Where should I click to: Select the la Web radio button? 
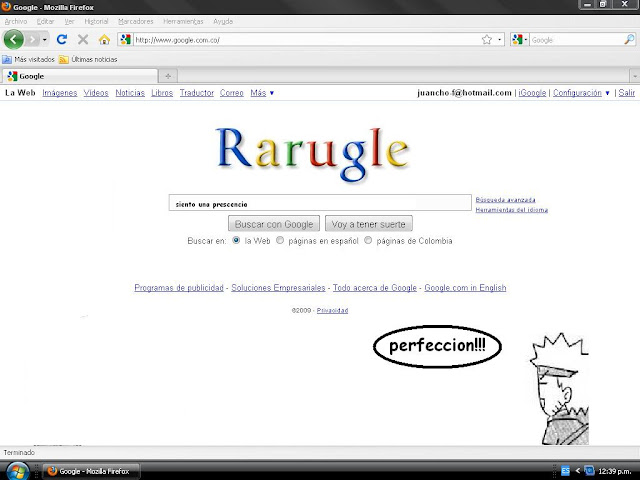pos(236,240)
